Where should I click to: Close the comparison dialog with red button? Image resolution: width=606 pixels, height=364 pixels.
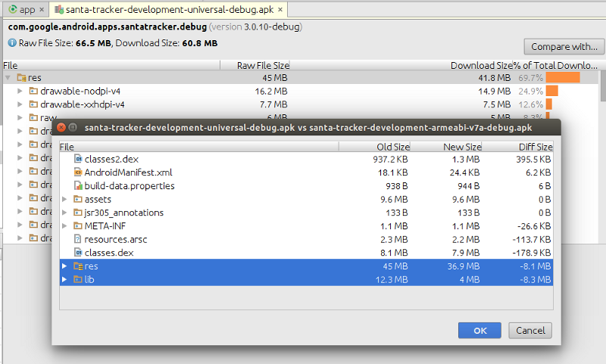pos(61,127)
